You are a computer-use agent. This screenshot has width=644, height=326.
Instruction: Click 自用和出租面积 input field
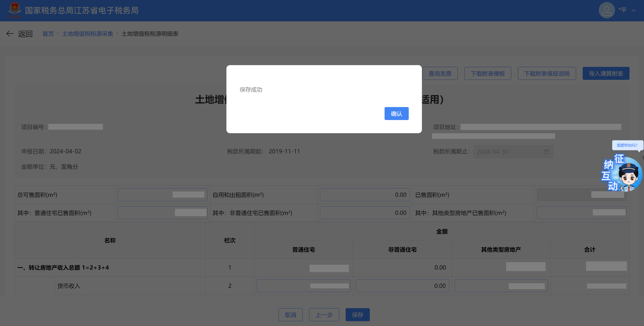pyautogui.click(x=364, y=195)
